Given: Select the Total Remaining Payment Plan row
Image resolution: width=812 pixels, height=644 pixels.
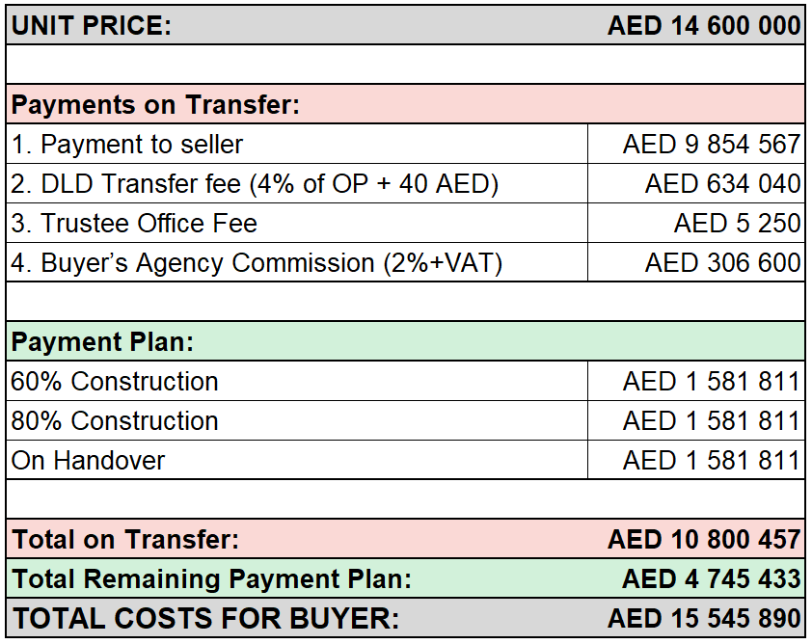Looking at the screenshot, I should point(405,578).
